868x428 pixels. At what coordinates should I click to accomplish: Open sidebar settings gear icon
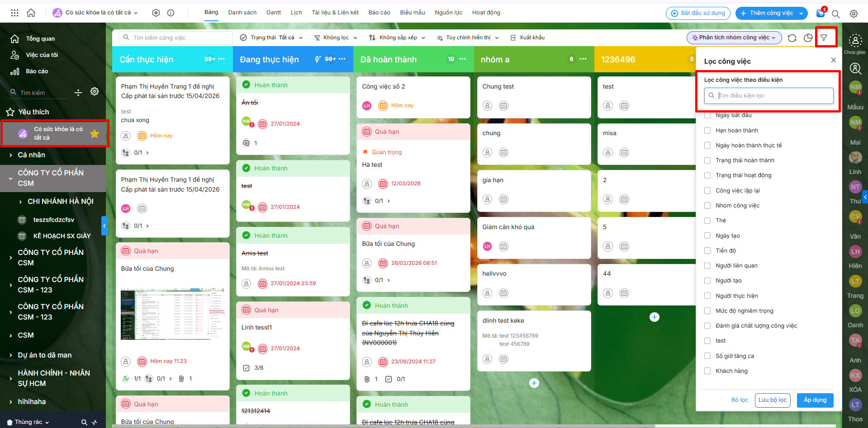coord(95,91)
